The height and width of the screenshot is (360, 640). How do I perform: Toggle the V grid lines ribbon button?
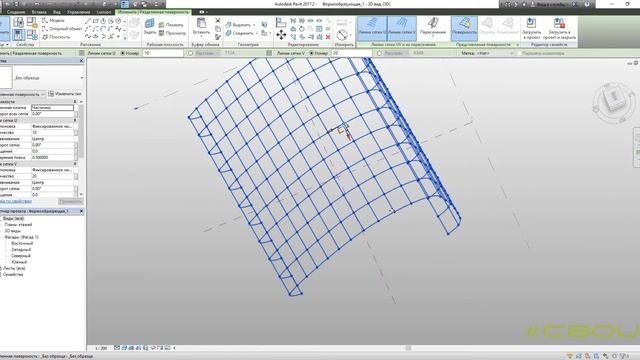point(402,28)
